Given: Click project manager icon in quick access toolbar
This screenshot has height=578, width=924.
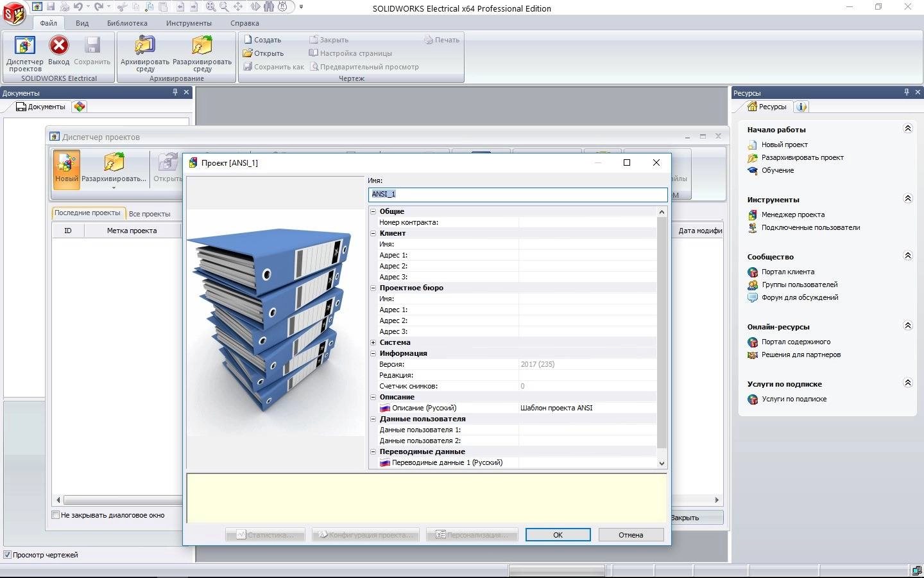Looking at the screenshot, I should coord(37,7).
